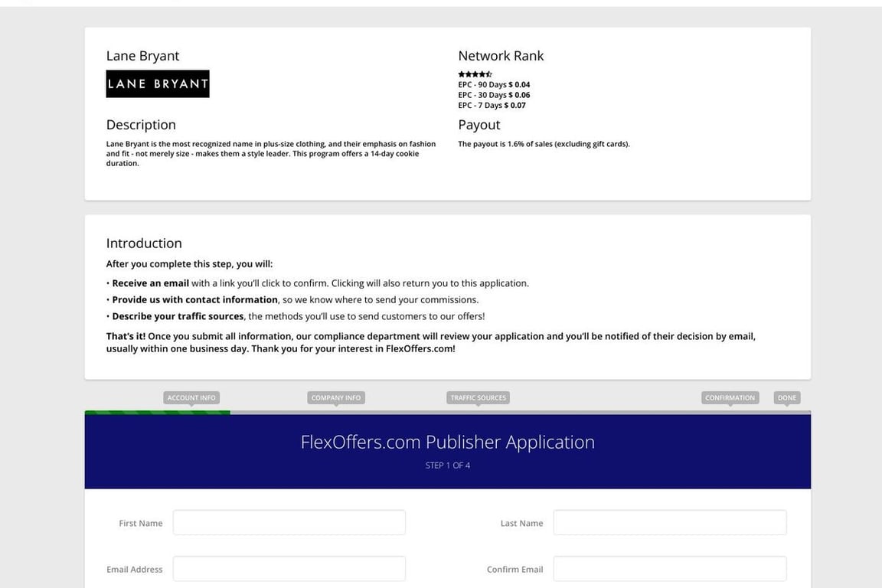Select the Traffic Sources step tab
882x588 pixels.
point(478,398)
